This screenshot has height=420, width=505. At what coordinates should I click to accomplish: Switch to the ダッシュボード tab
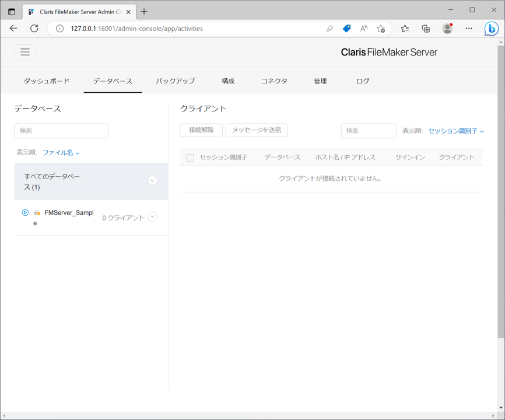coord(47,81)
